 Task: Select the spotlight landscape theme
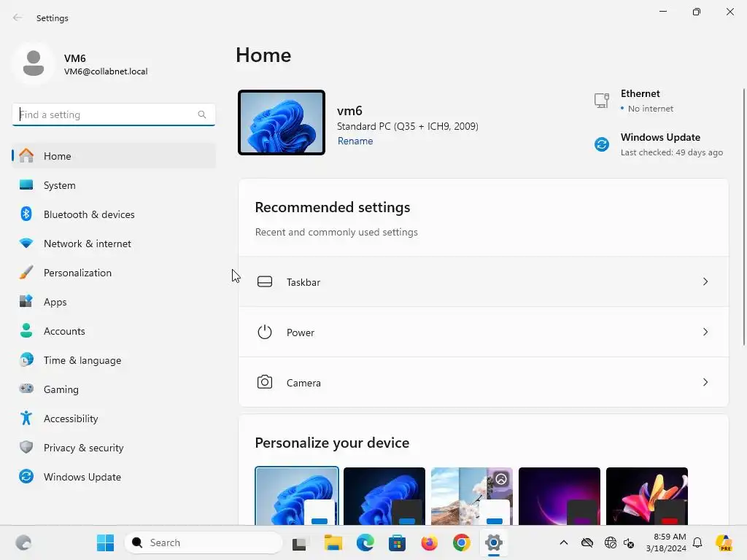(x=472, y=496)
